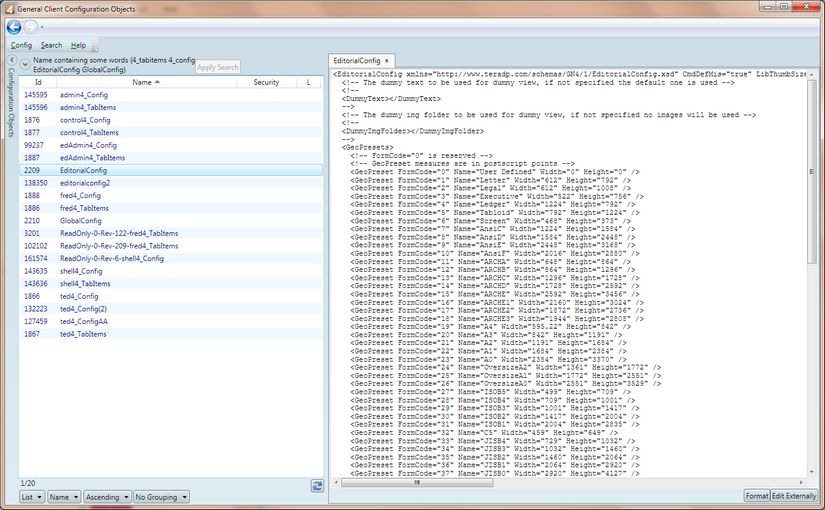Select control4_Config row
Screen dimensions: 825x510
coord(171,120)
